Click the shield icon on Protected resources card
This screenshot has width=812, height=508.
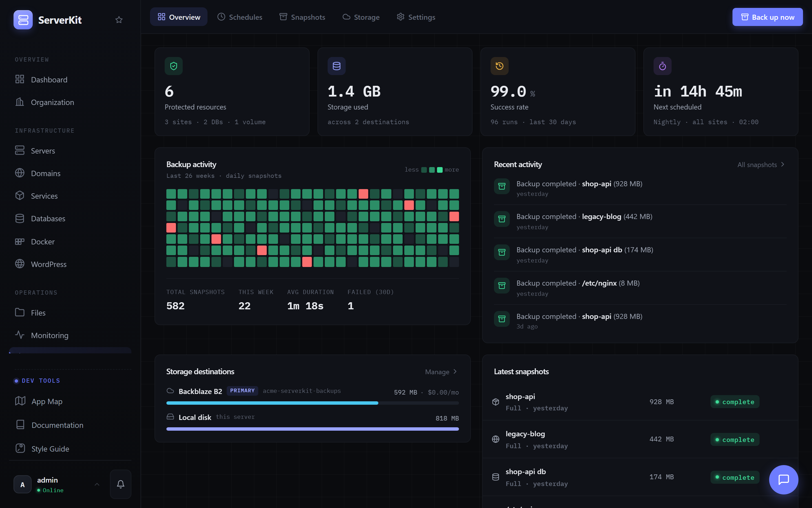173,66
